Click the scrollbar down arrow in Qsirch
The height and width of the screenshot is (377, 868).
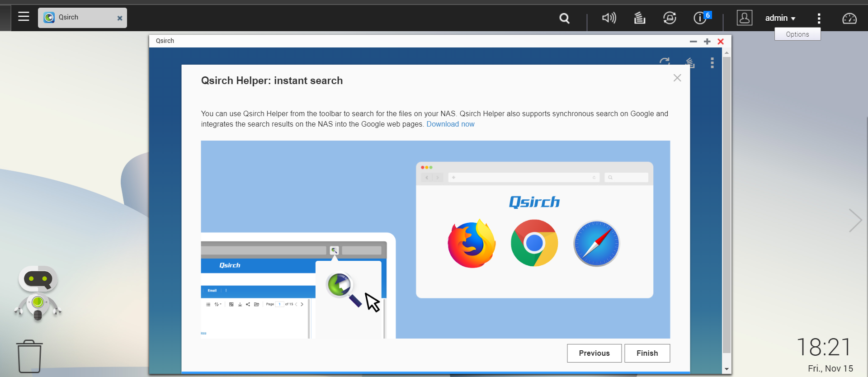click(x=726, y=369)
